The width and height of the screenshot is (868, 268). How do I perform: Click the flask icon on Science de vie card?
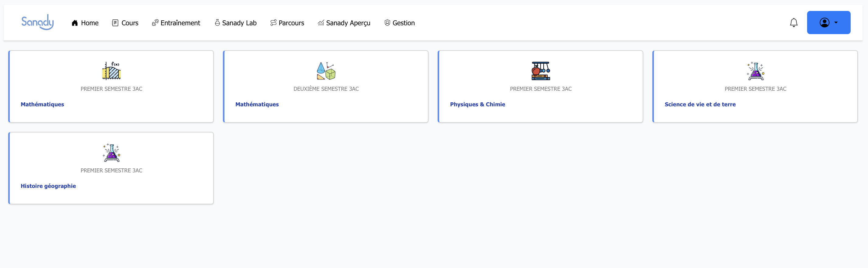[755, 71]
